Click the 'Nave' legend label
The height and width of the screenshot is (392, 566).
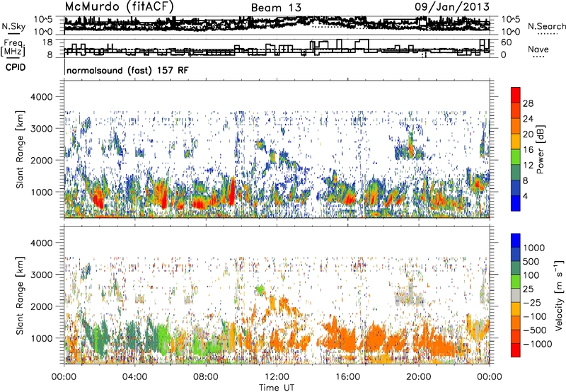[538, 49]
